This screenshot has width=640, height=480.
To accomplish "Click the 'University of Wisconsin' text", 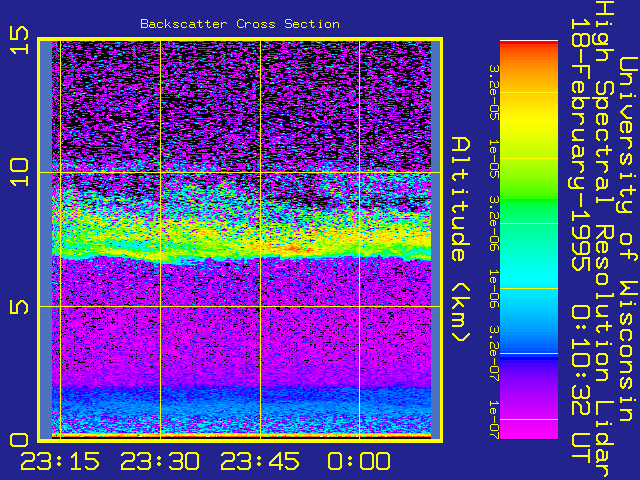I will tap(629, 240).
